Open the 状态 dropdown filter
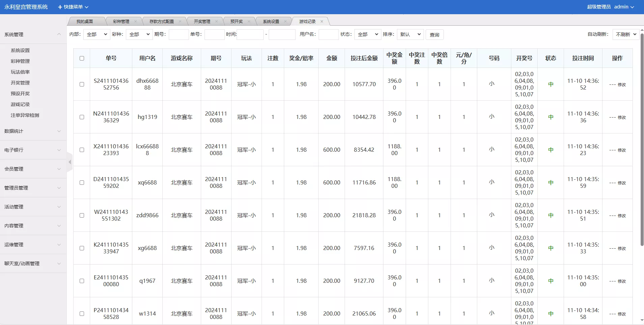Viewport: 644px width, 325px height. tap(367, 34)
